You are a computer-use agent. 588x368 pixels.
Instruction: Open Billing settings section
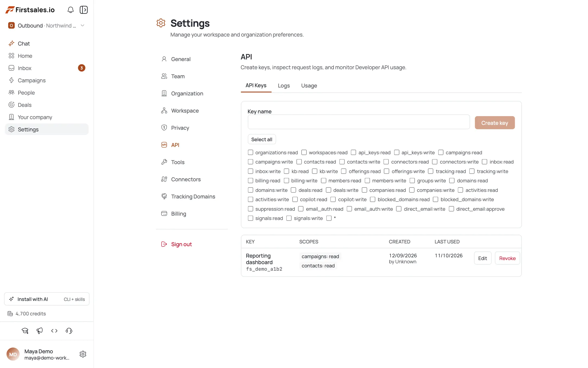click(x=192, y=214)
